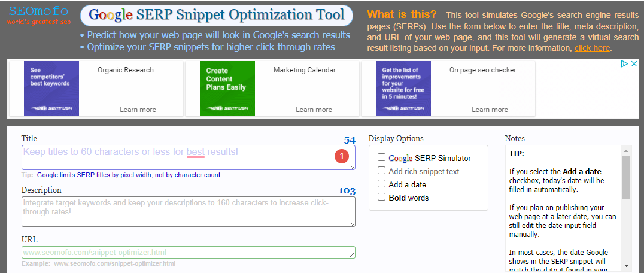Screen dimensions: 644x273
Task: Click the SEOmofo logo
Action: point(38,15)
